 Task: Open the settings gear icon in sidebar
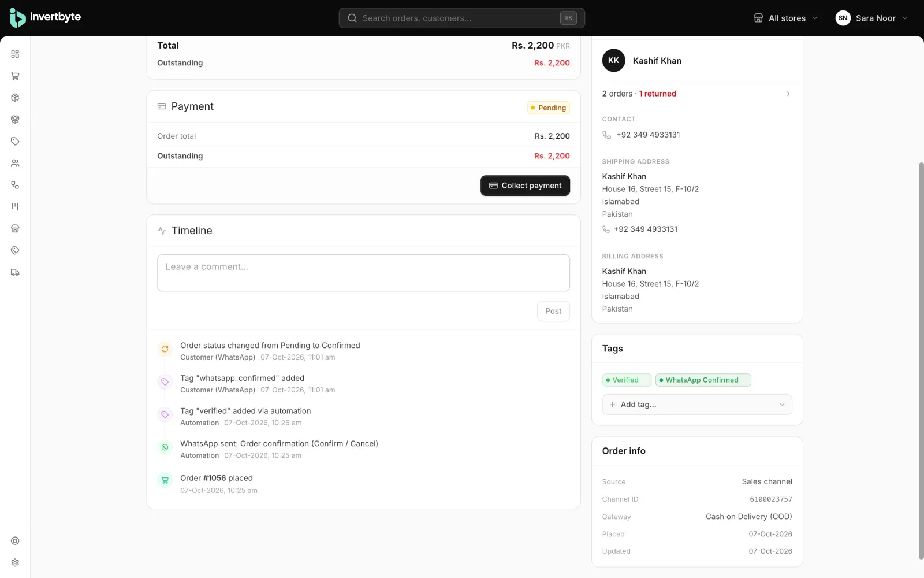point(15,562)
